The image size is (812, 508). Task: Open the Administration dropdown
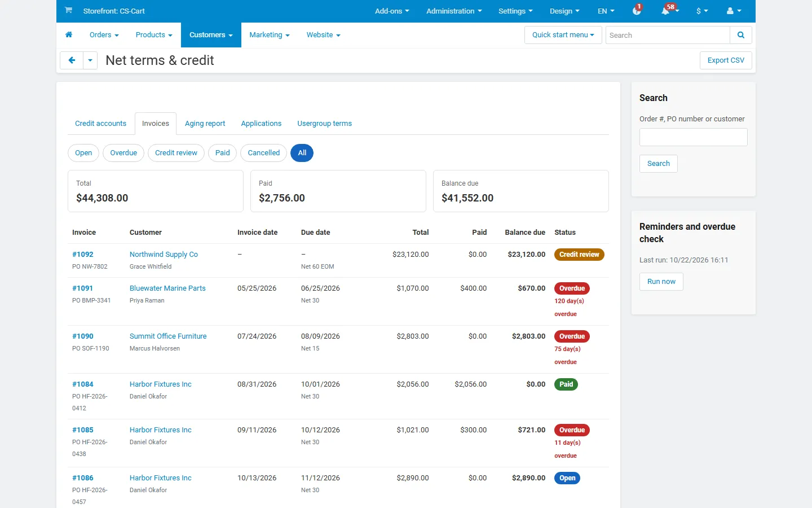(454, 11)
